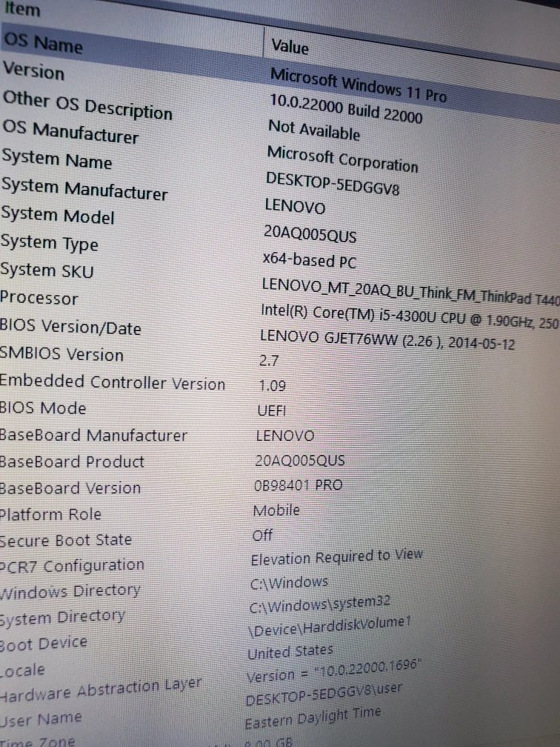Click the LENOVO_MT_20AQ_BU_Think SKU value
Image resolution: width=560 pixels, height=747 pixels.
410,291
